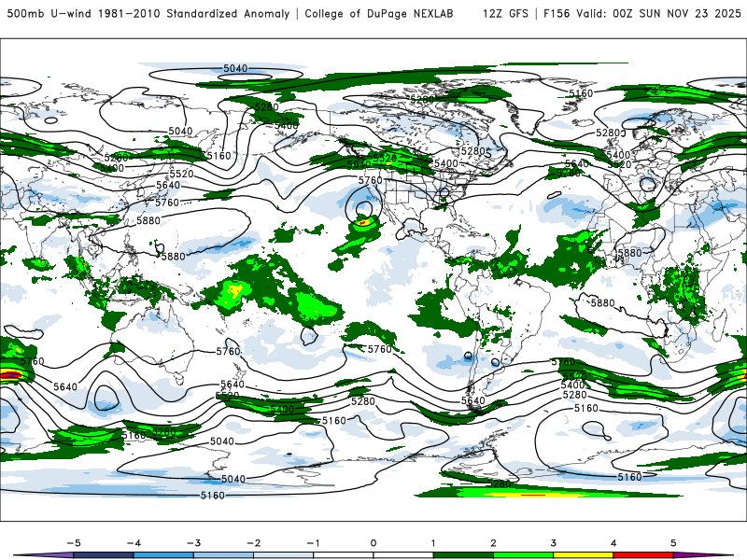Click the '500mb U-wind 1981-2010 Standardized Anomaly' title

pyautogui.click(x=148, y=14)
